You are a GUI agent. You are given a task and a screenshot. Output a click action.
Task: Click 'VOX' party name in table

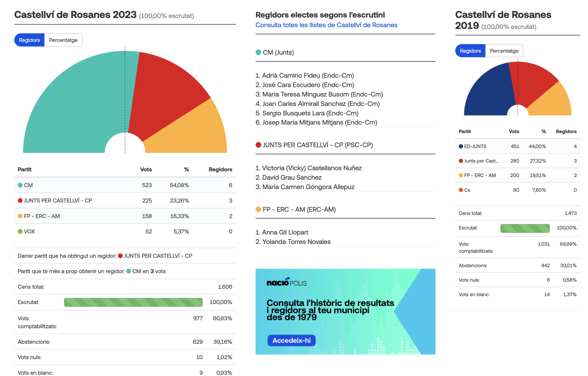tap(29, 232)
